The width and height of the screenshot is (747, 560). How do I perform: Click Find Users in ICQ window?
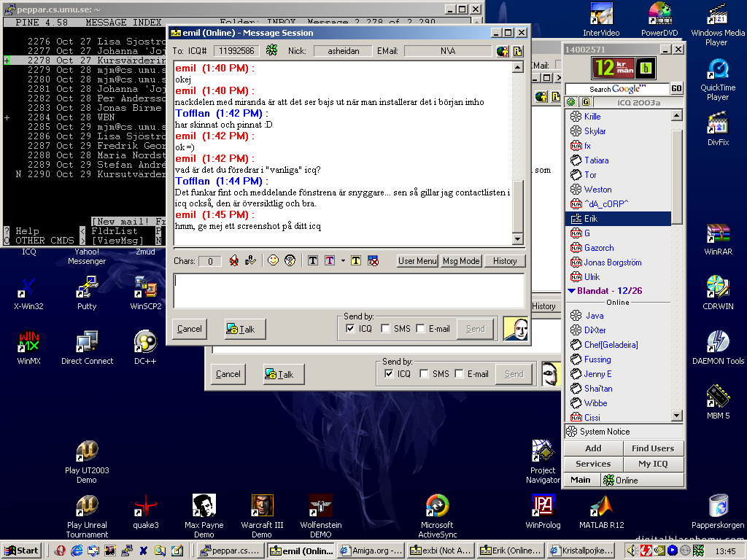pyautogui.click(x=653, y=448)
